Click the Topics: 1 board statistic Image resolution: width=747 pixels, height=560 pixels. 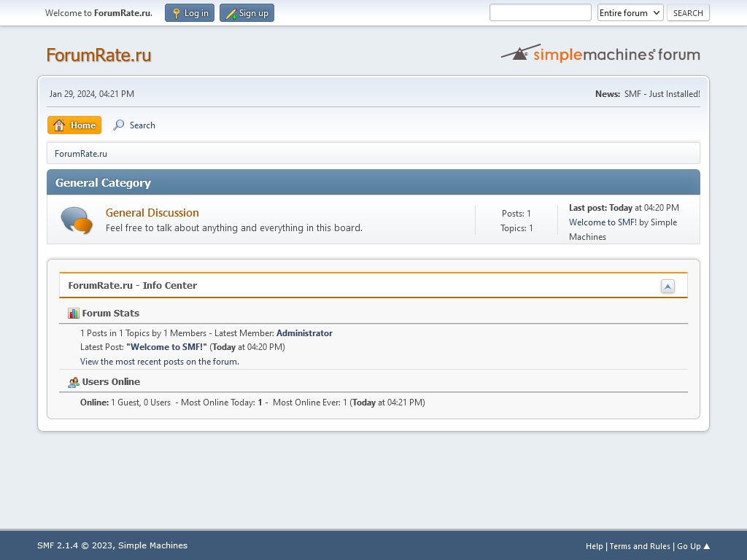tap(516, 228)
